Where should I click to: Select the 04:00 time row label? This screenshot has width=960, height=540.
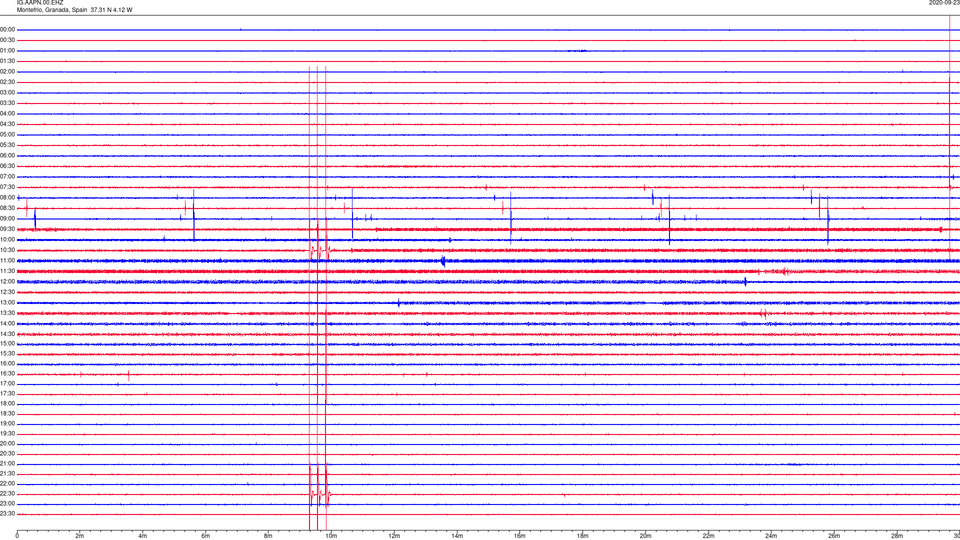pos(7,113)
